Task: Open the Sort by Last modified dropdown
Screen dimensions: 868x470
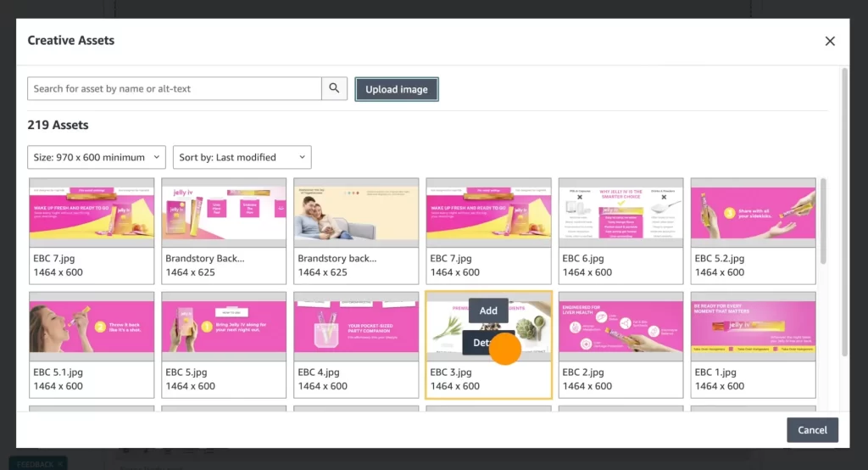Action: [x=242, y=158]
